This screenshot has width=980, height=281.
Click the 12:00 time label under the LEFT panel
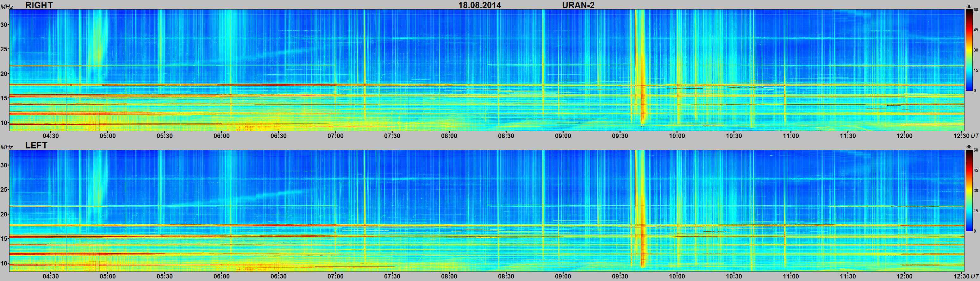point(905,277)
